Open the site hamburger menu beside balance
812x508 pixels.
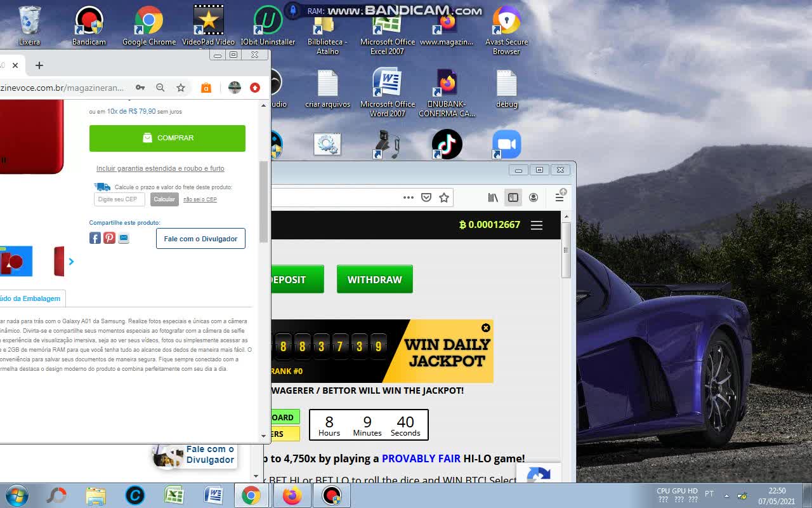pos(537,225)
